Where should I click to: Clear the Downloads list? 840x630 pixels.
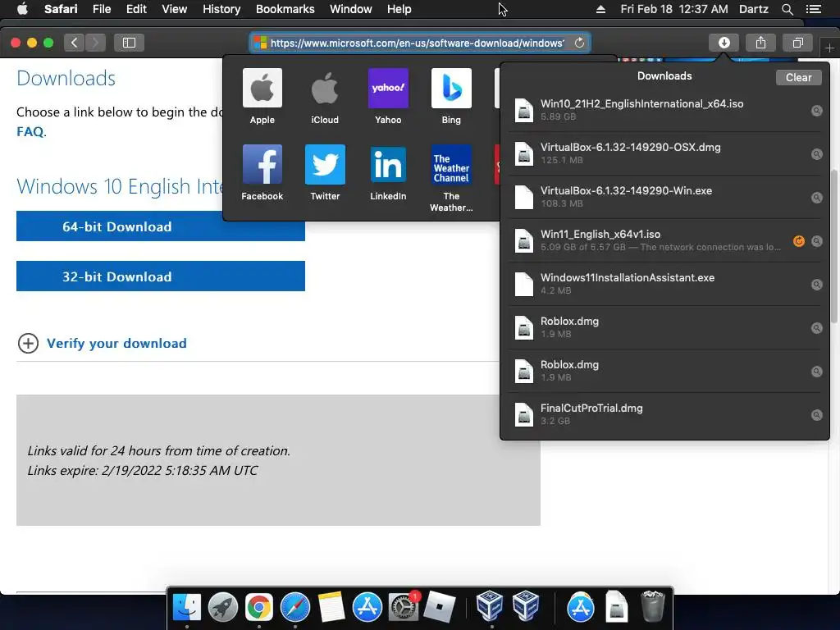coord(798,78)
